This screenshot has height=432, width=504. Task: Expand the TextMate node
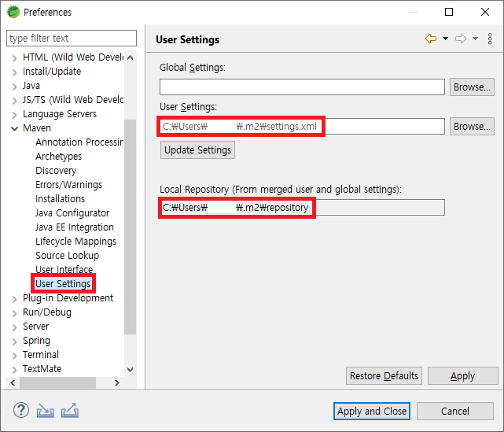tap(14, 370)
